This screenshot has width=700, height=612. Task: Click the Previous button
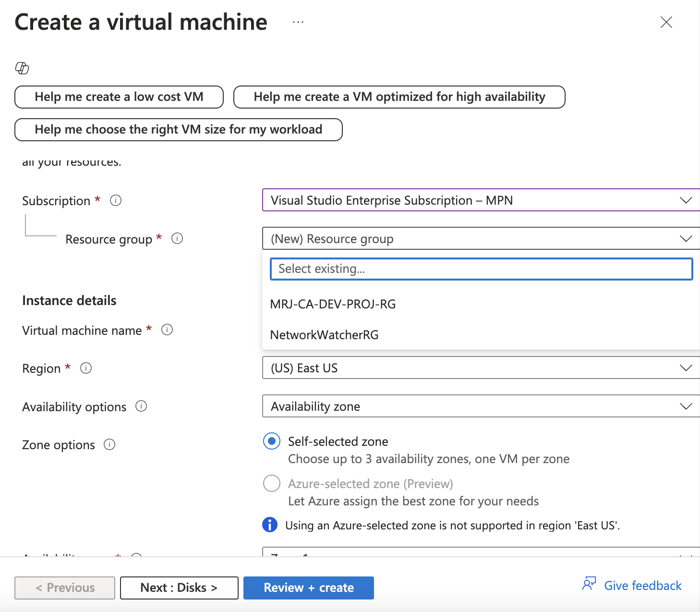pyautogui.click(x=65, y=588)
